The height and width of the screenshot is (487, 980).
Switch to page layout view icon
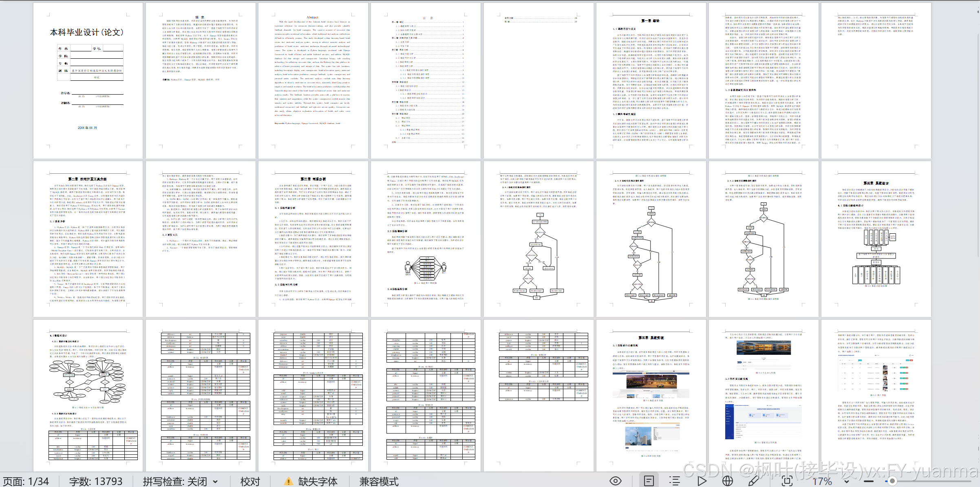(649, 481)
